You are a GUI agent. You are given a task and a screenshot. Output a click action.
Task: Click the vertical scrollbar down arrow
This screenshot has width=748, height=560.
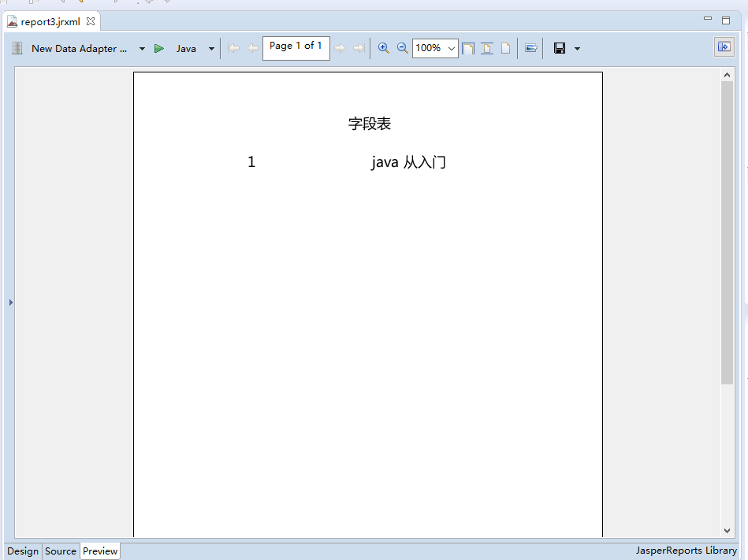click(727, 530)
